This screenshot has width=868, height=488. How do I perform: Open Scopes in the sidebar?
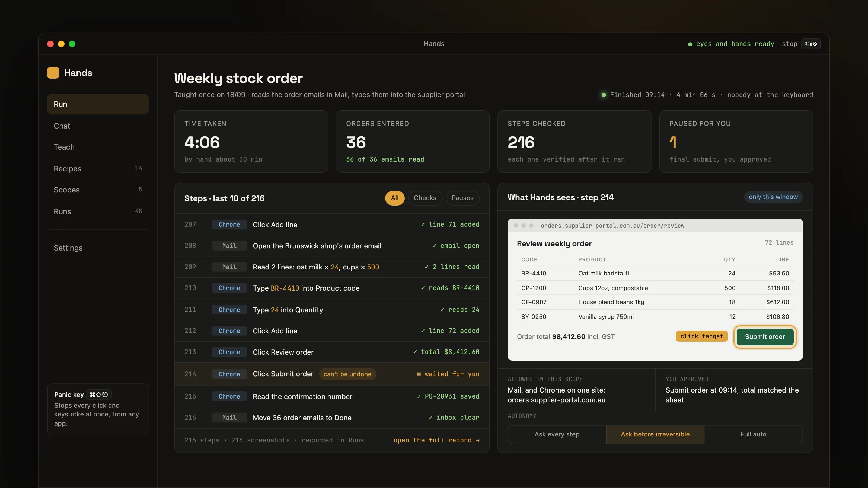coord(98,190)
